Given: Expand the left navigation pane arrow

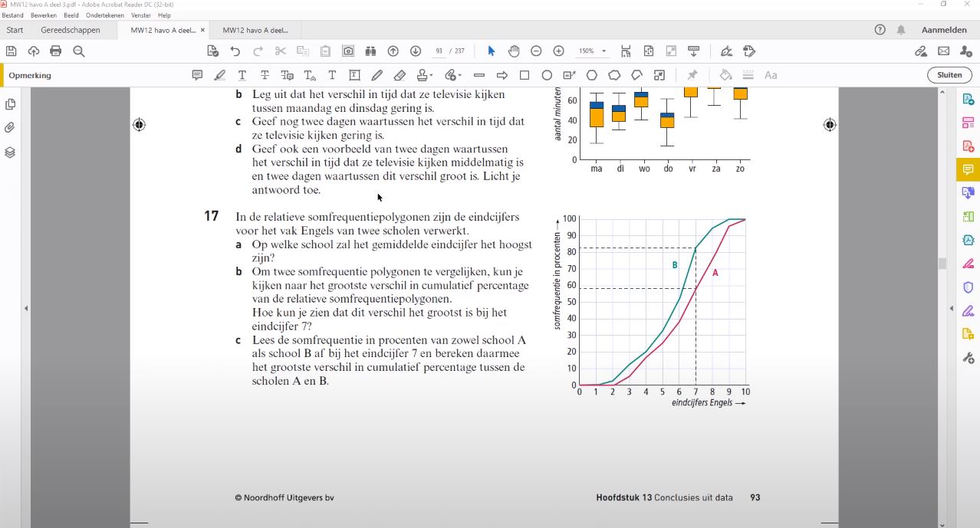Looking at the screenshot, I should 25,308.
